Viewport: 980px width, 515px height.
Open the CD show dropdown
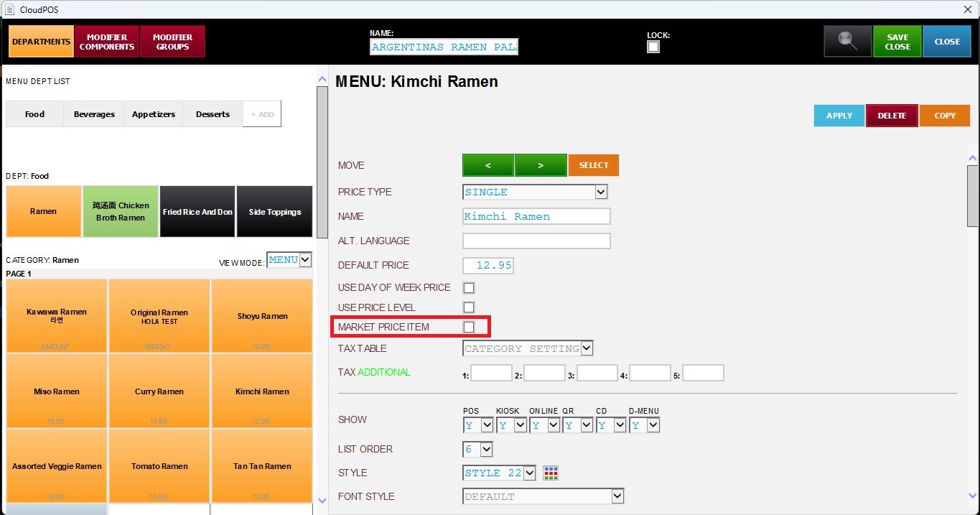point(611,425)
